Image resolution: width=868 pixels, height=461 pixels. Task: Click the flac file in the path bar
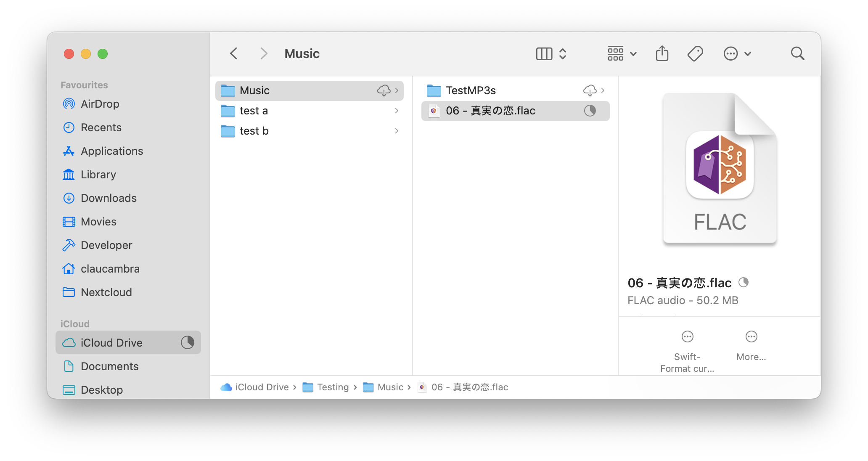click(463, 387)
